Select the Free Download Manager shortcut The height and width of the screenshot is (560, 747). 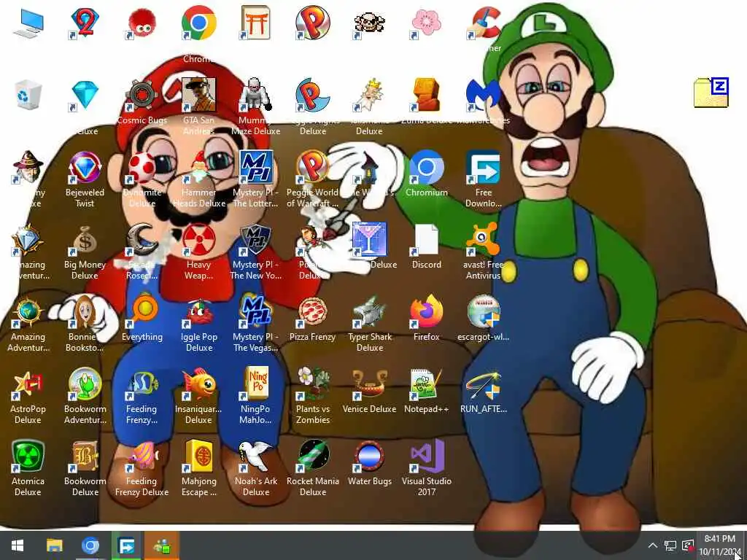coord(483,179)
